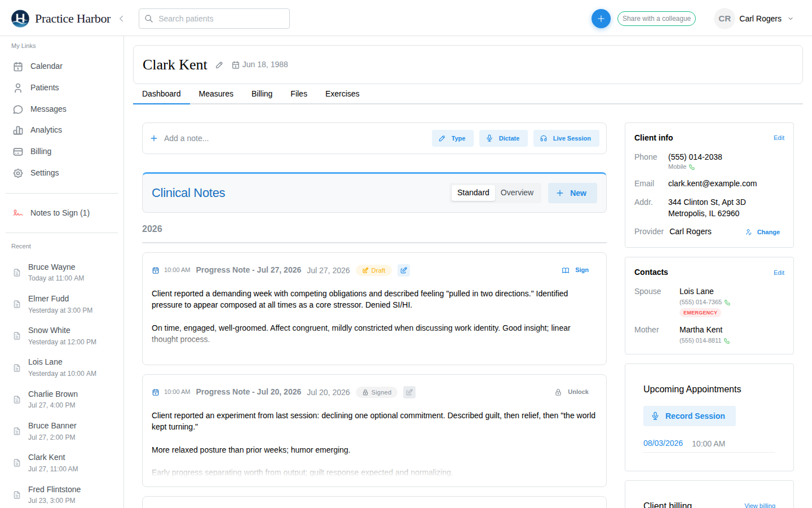Open the Carl Rogers account dropdown
812x508 pixels.
(754, 19)
